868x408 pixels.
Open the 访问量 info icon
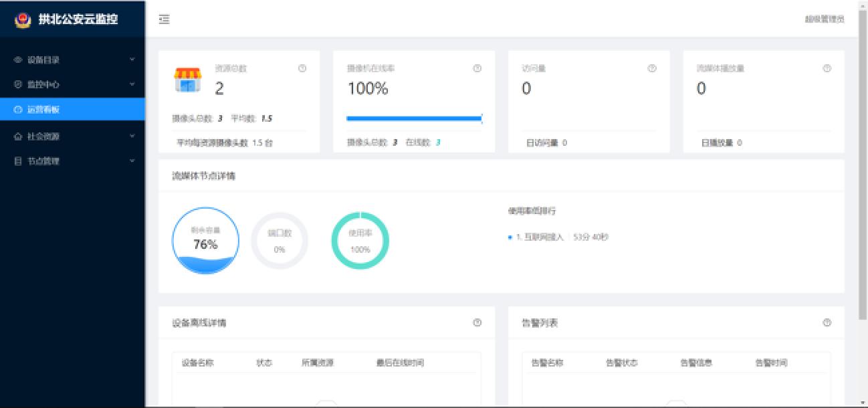pyautogui.click(x=653, y=68)
